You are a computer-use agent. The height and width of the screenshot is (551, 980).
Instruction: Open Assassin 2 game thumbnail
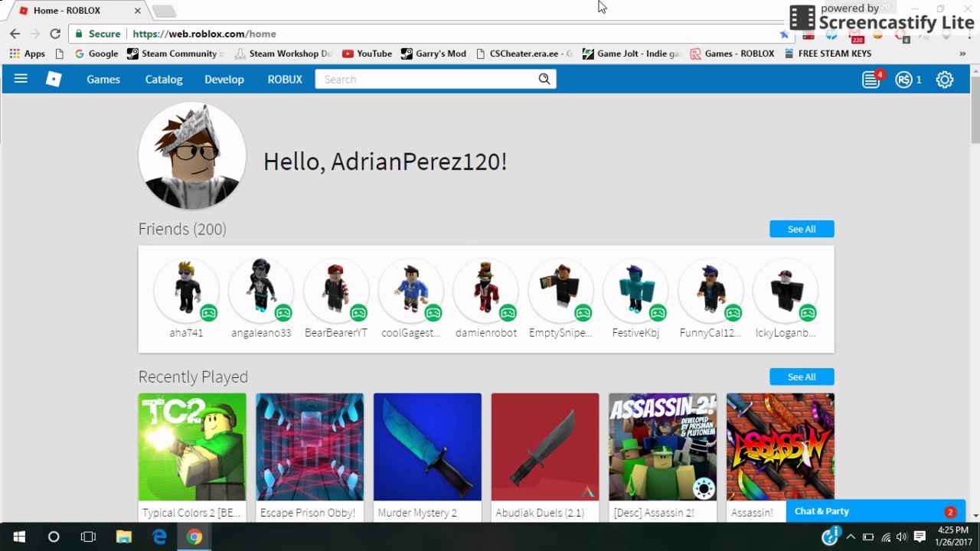pos(663,447)
